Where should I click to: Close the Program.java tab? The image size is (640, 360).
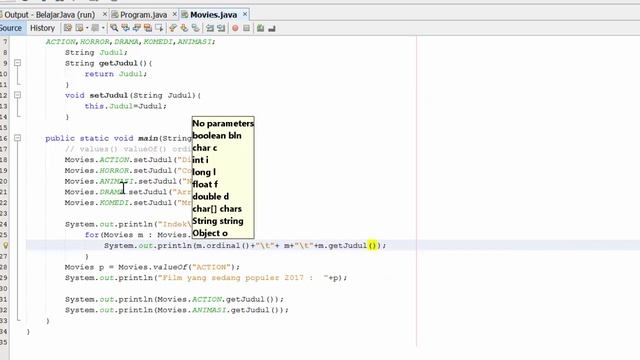pos(175,14)
